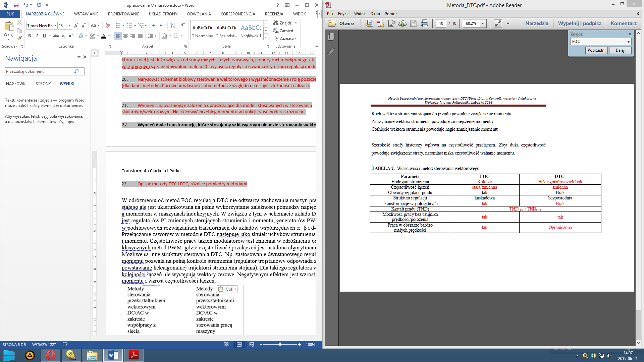Click the Sort A-Z icon
Screen dimensions: 644x362
(173, 25)
